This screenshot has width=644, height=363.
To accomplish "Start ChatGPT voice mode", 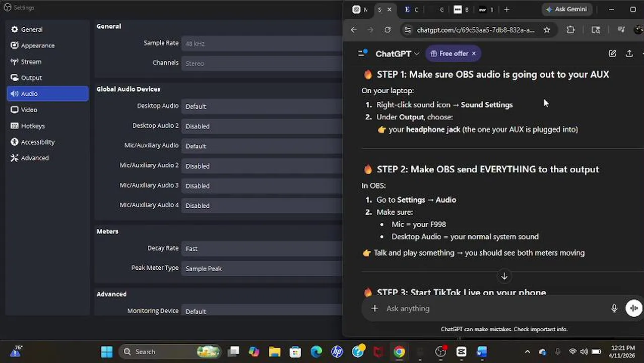I will pyautogui.click(x=633, y=308).
